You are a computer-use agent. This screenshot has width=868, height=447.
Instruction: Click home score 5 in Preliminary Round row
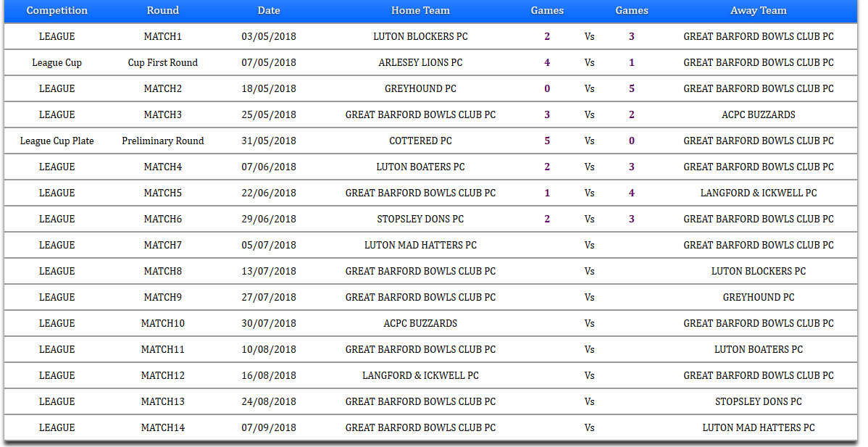(547, 141)
